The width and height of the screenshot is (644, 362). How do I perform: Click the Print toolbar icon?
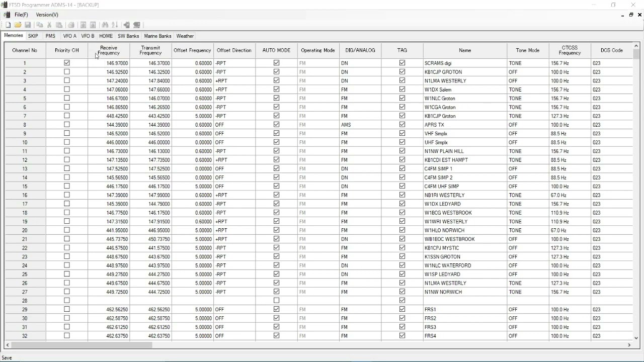71,25
